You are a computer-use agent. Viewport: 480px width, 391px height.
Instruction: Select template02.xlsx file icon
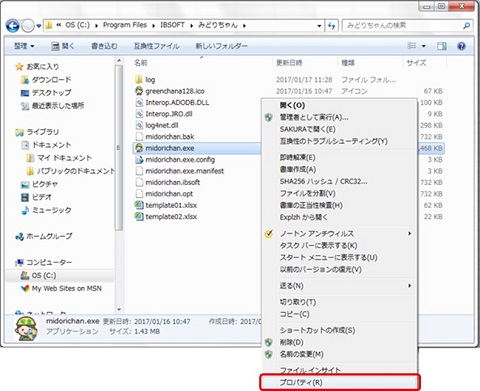point(139,216)
